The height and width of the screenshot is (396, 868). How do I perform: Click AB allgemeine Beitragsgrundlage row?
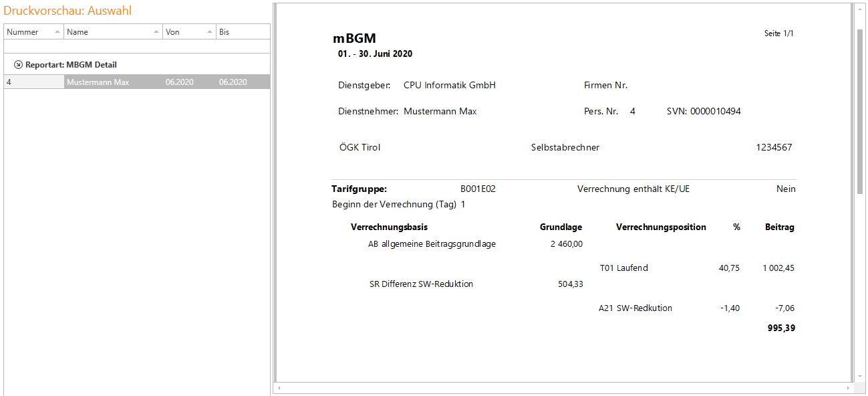coord(432,244)
